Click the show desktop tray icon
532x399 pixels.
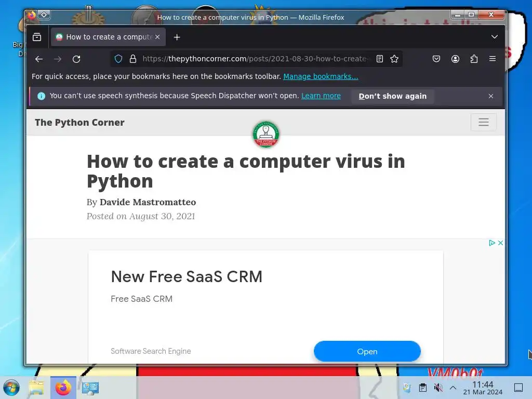[x=518, y=388]
